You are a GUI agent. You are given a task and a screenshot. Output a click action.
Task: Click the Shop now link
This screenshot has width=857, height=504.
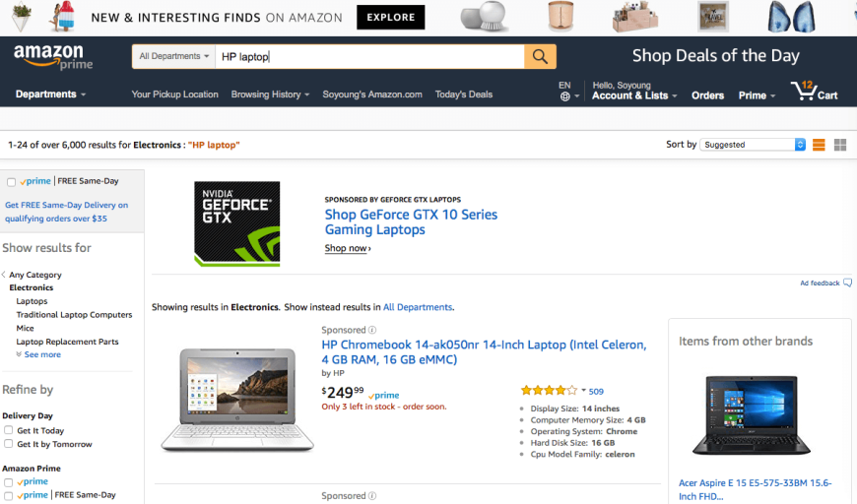coord(348,248)
